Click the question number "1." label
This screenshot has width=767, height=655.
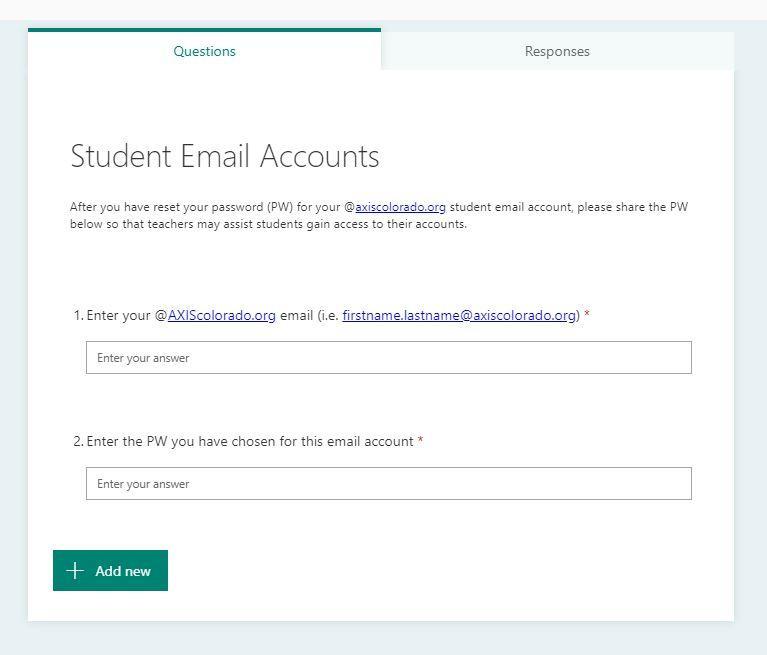(79, 315)
